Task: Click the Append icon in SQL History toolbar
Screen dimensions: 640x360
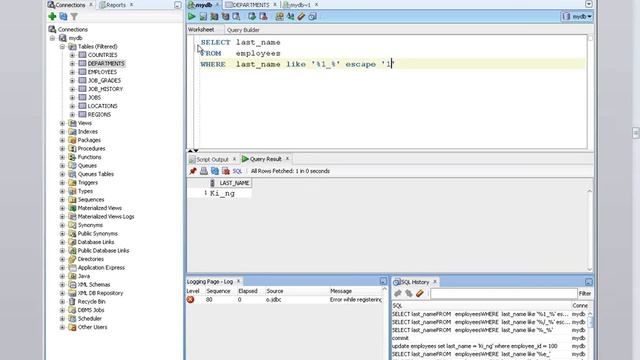Action: [x=398, y=293]
